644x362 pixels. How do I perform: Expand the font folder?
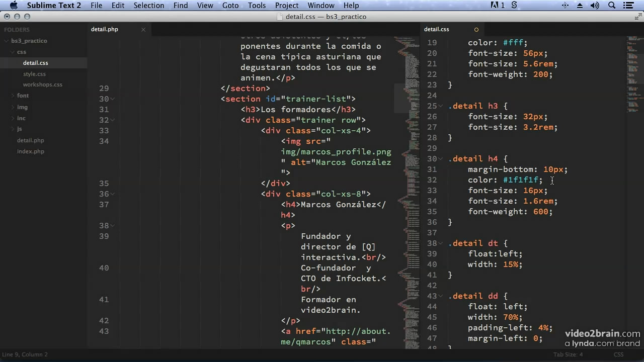(x=13, y=96)
